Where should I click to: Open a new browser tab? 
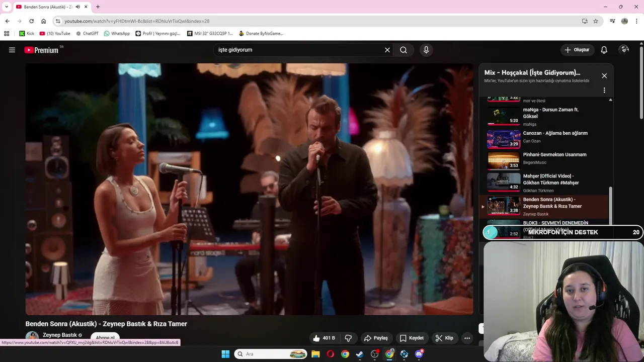(98, 7)
